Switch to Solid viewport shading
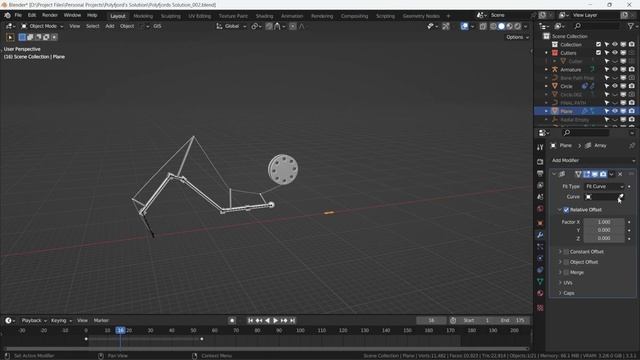Image resolution: width=640 pixels, height=360 pixels. click(501, 26)
